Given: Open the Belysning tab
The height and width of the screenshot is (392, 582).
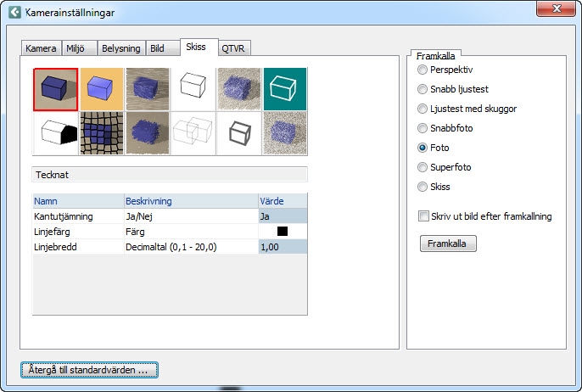Looking at the screenshot, I should click(121, 48).
